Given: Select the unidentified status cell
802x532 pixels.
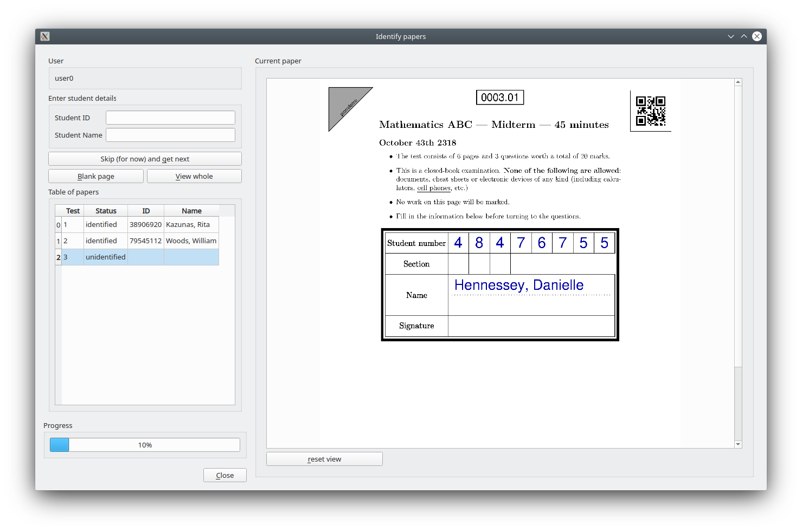Looking at the screenshot, I should point(106,257).
